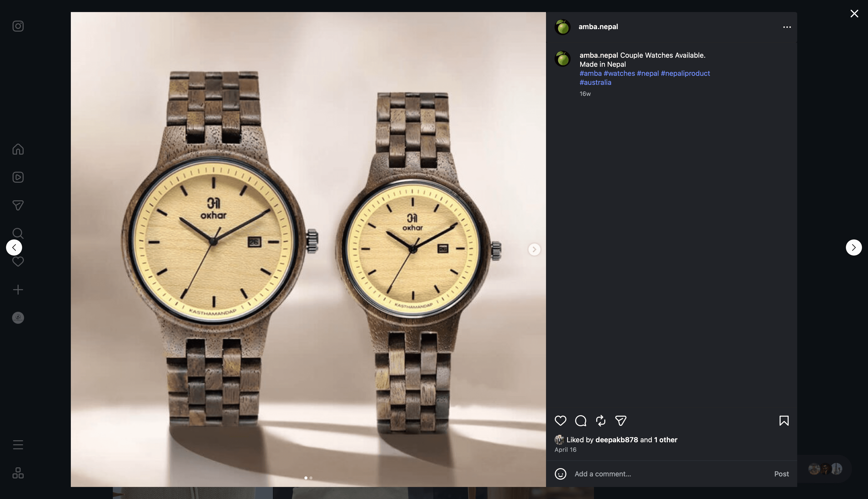
Task: Open April 16 post date link
Action: pos(565,450)
